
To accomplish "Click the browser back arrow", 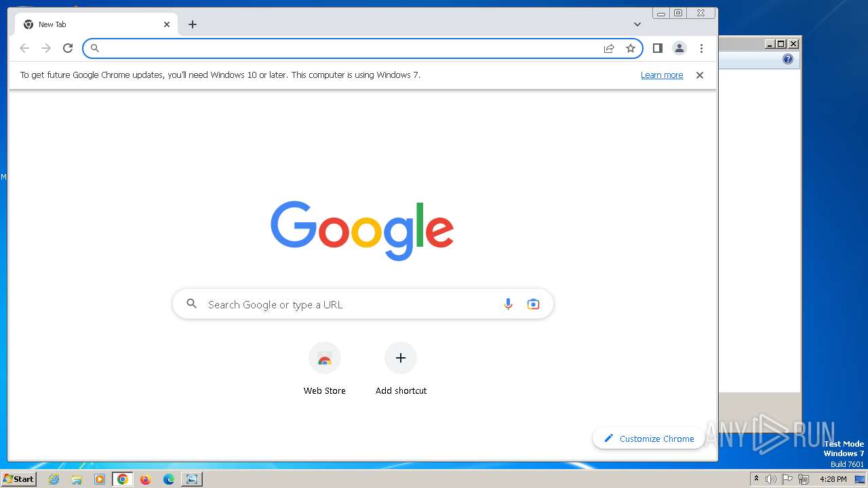I will (x=24, y=48).
